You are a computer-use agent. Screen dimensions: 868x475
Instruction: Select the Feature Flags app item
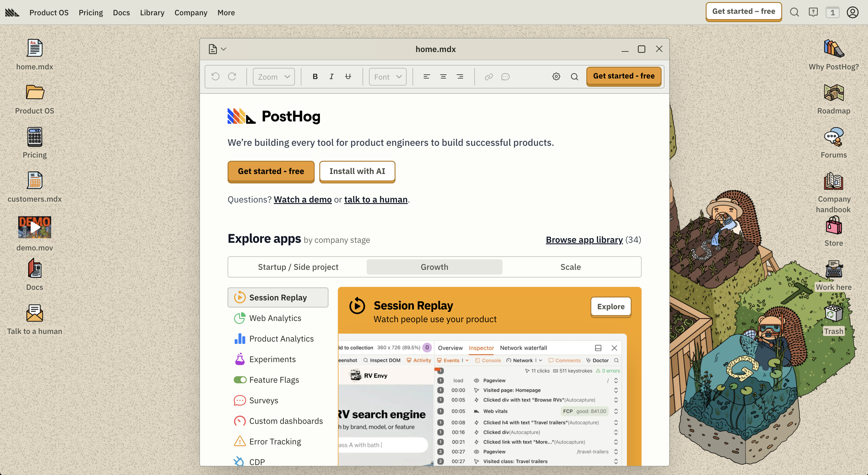274,380
